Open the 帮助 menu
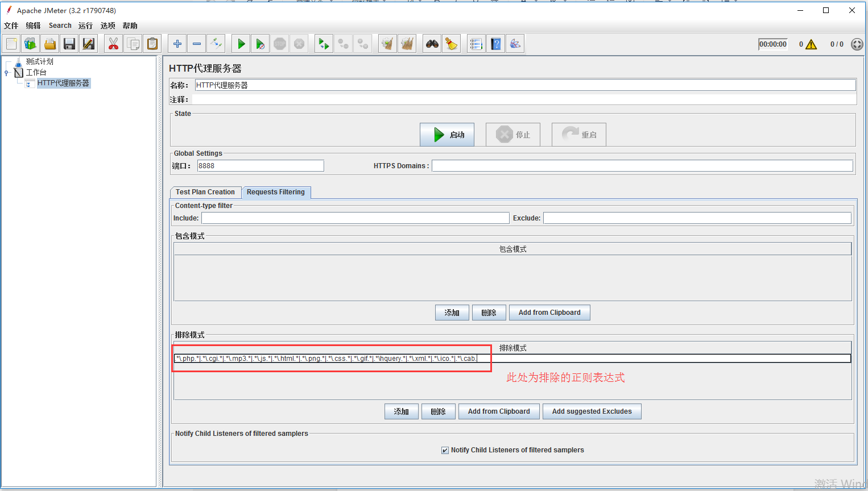This screenshot has width=868, height=491. (x=130, y=26)
